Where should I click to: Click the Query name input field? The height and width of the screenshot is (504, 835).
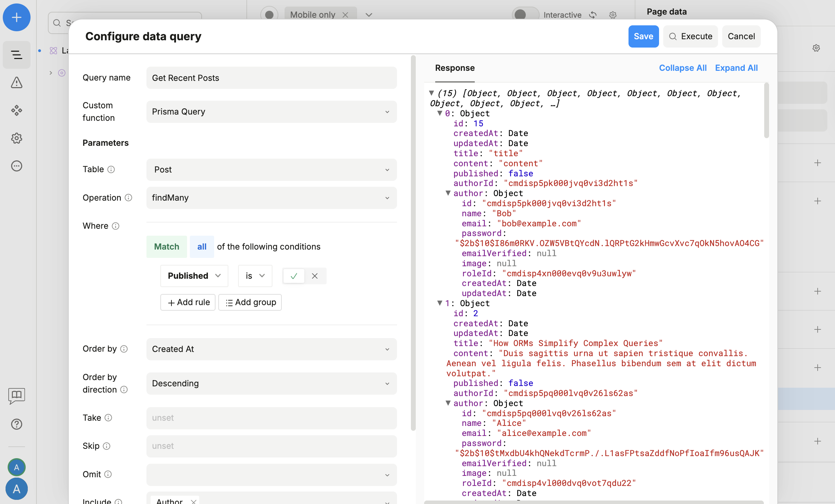[271, 78]
